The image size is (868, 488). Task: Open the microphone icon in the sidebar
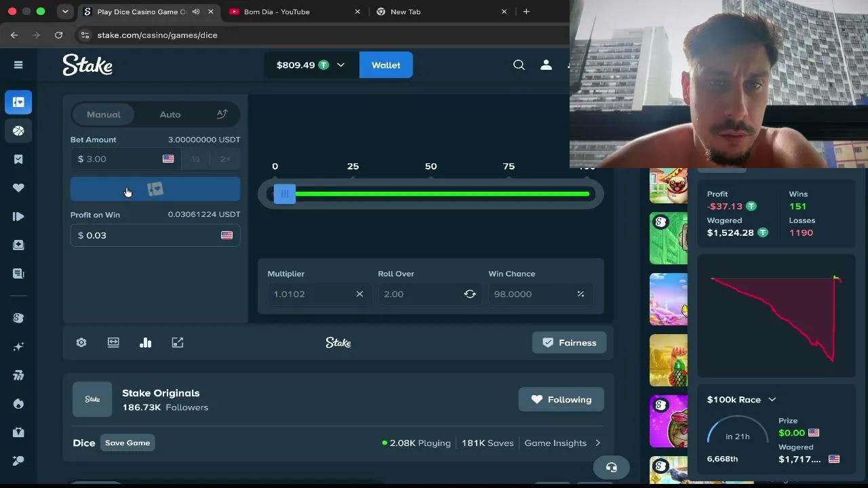[x=18, y=460]
